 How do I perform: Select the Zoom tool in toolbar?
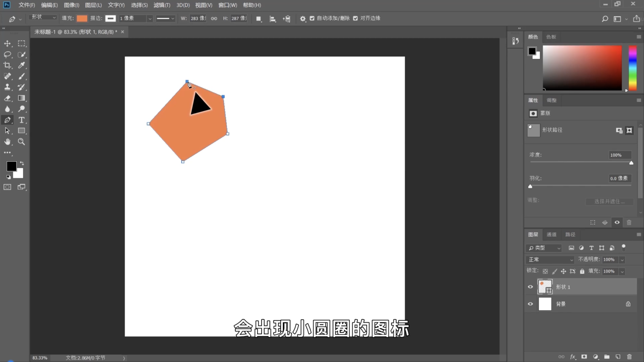point(22,142)
